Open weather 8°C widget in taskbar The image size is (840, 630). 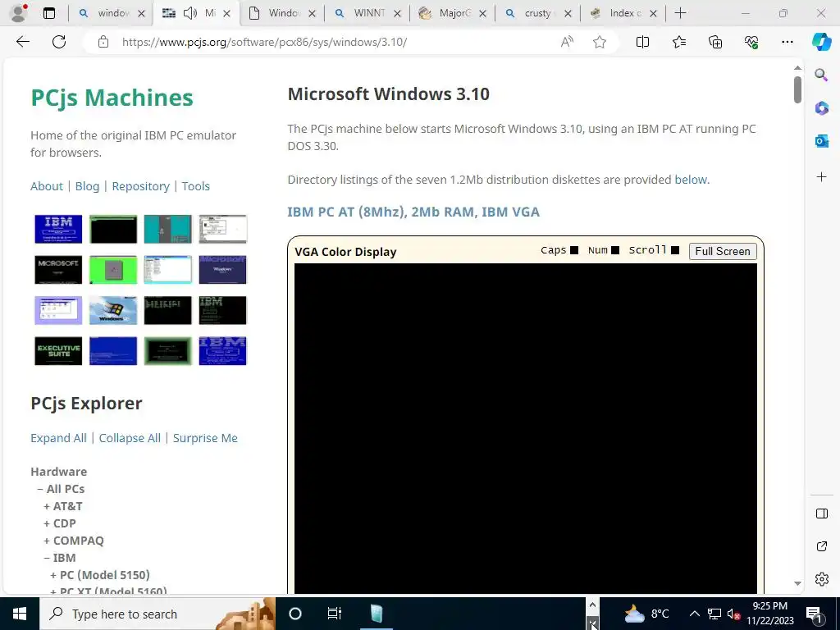pyautogui.click(x=646, y=614)
